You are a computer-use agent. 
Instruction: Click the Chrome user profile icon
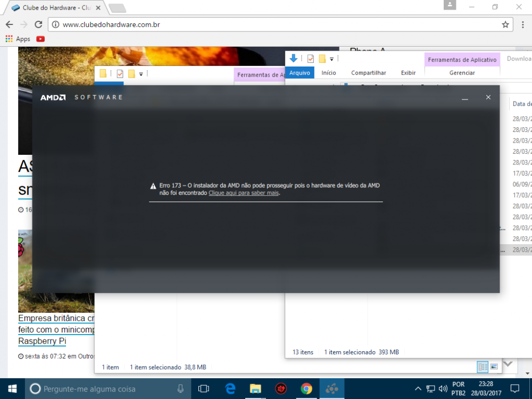[x=450, y=5]
